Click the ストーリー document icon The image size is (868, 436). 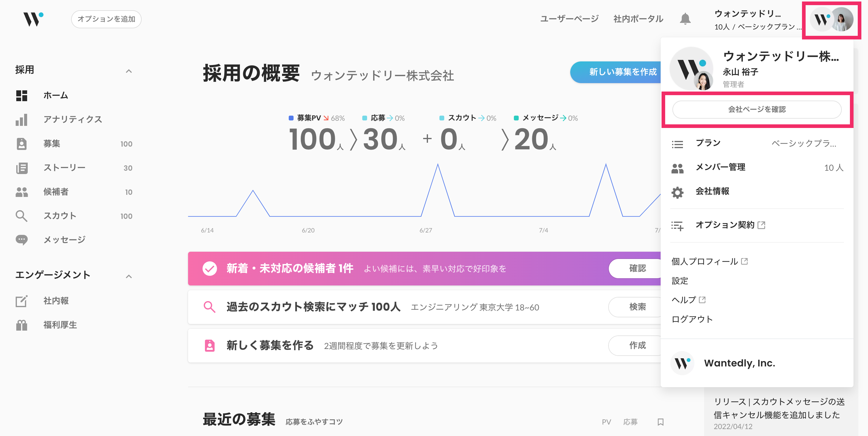(x=22, y=168)
